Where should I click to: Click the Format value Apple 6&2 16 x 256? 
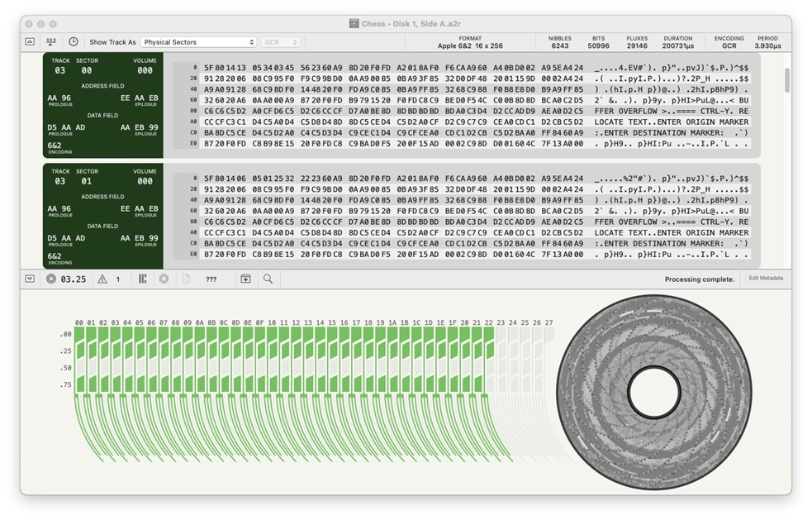470,45
